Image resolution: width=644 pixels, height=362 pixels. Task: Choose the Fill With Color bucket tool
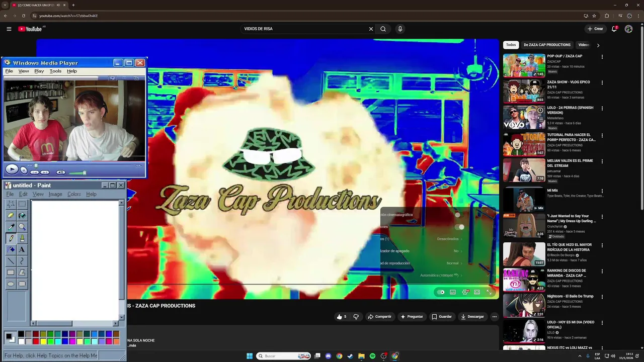pos(22,216)
